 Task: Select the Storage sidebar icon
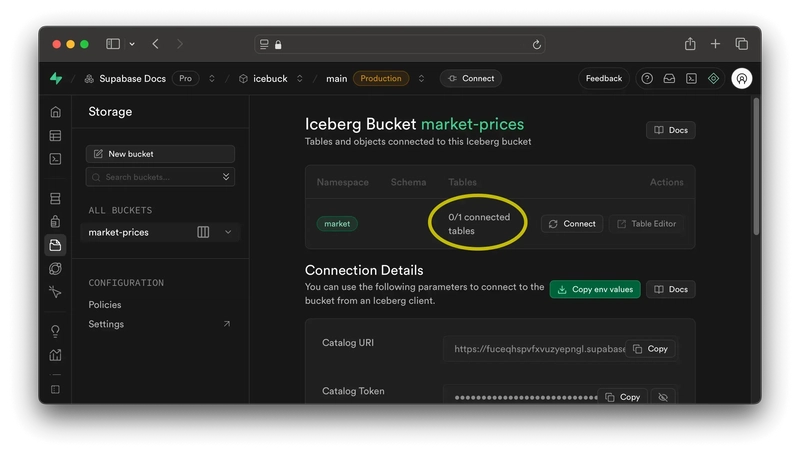click(x=56, y=245)
